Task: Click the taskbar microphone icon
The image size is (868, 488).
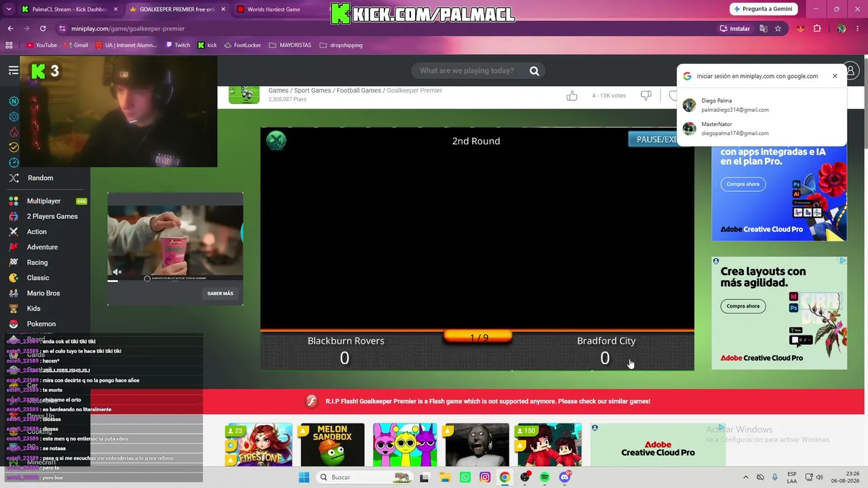Action: pyautogui.click(x=775, y=477)
